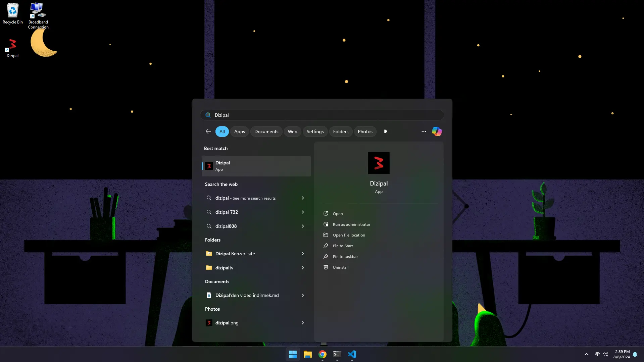Select the 'dizipal808' web suggestion
The height and width of the screenshot is (362, 644).
pyautogui.click(x=256, y=226)
